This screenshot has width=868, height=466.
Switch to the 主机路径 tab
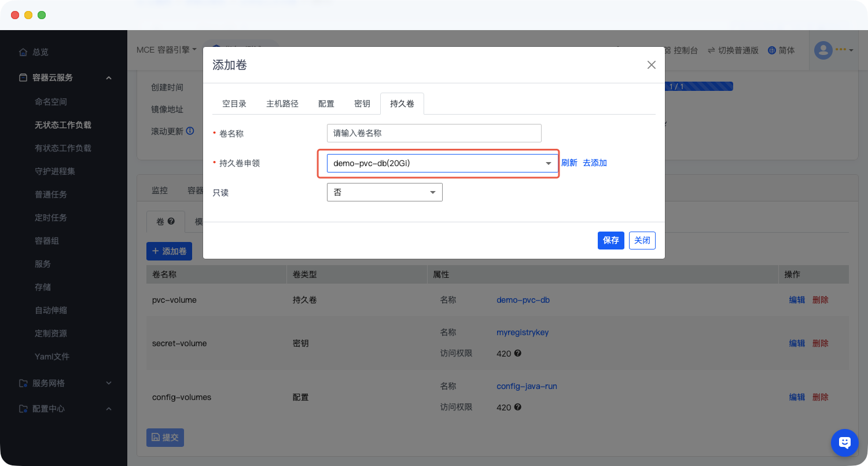coord(282,104)
